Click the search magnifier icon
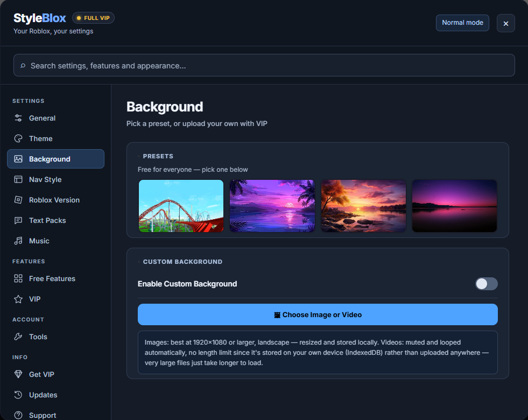528x420 pixels. tap(23, 66)
